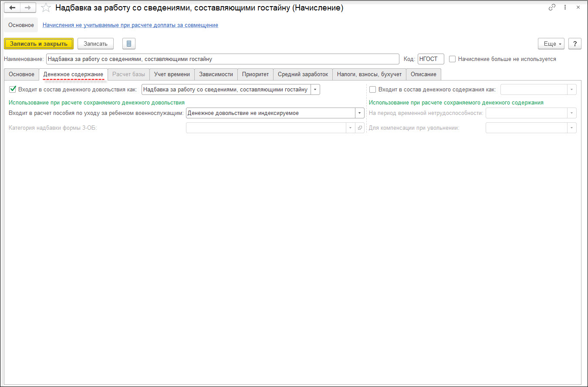
Task: Click the Записать и закрыть button
Action: 39,44
